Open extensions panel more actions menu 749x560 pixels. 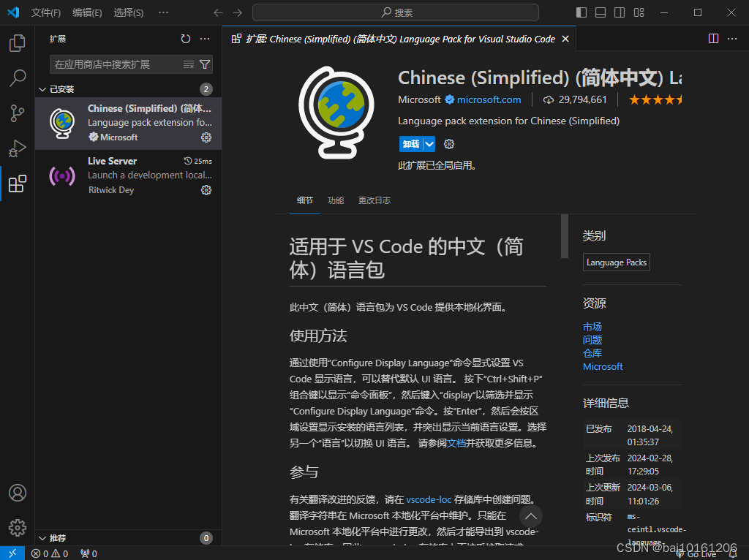205,39
